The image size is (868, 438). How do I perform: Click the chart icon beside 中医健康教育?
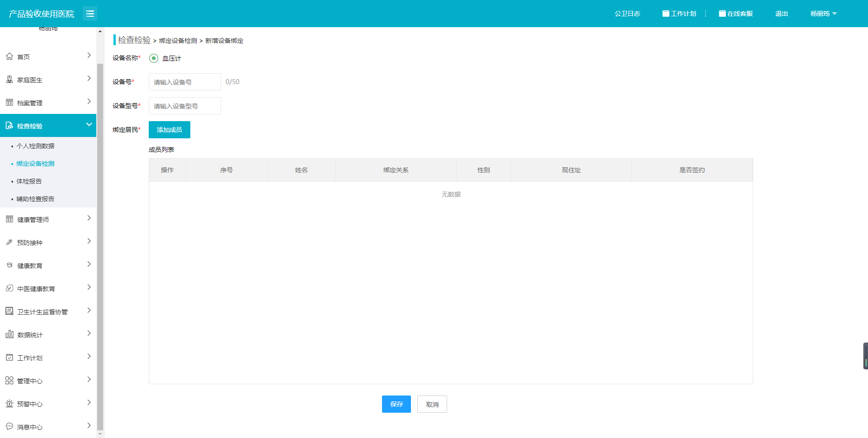9,288
